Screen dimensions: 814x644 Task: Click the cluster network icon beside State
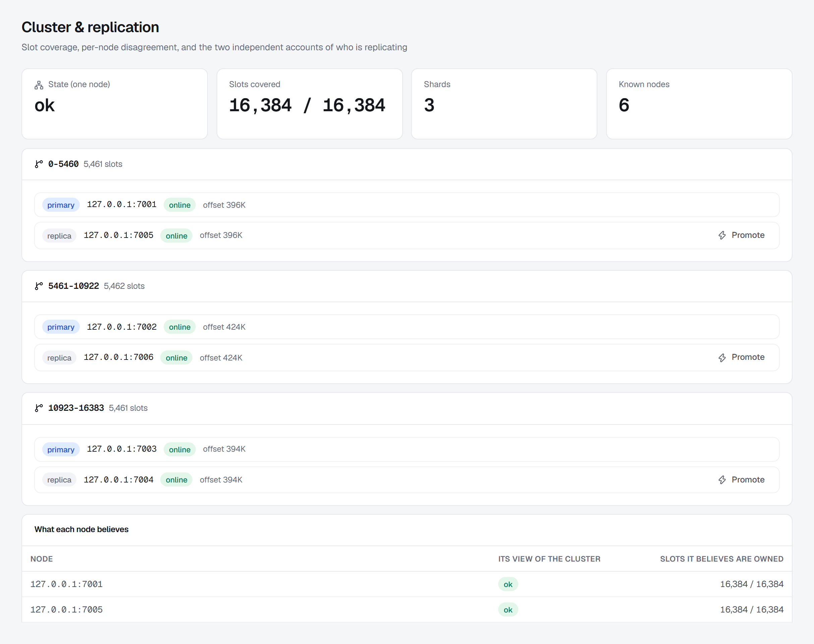(39, 85)
